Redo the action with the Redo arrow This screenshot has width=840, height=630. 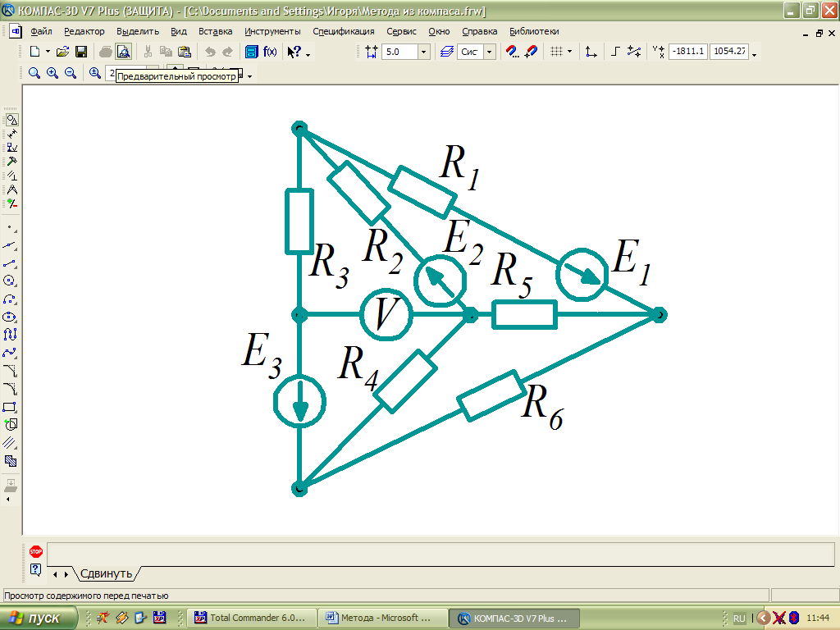228,52
